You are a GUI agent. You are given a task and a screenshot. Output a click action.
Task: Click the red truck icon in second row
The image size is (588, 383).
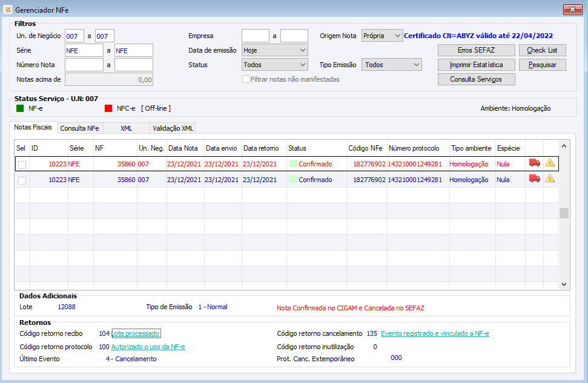534,178
